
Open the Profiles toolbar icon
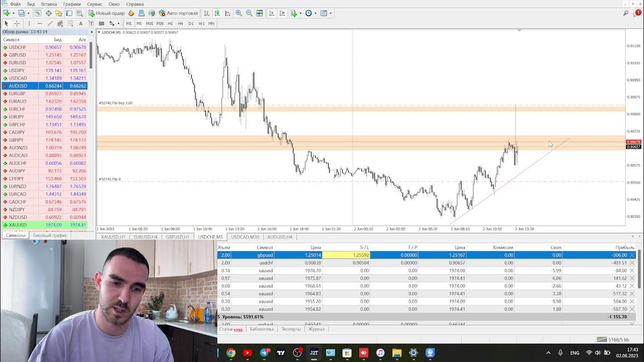coord(21,13)
